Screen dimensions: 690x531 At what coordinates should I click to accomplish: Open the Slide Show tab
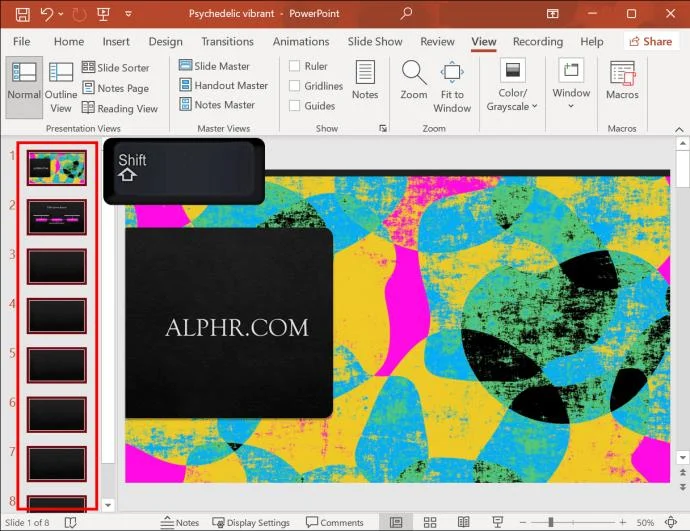375,41
